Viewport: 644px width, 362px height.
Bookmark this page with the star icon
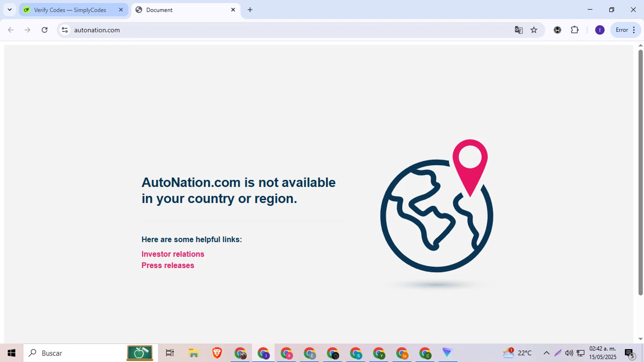click(534, 30)
